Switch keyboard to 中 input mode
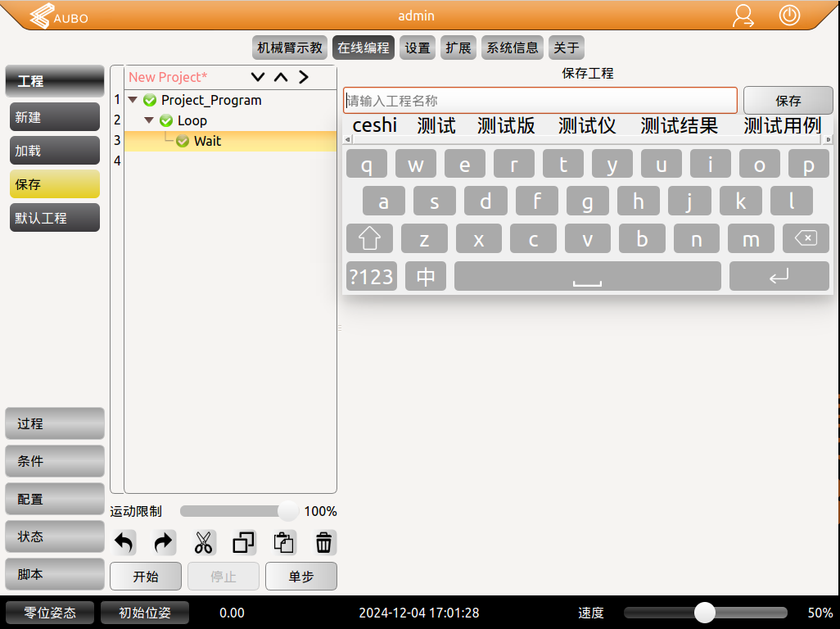Viewport: 840px width, 629px height. 425,276
